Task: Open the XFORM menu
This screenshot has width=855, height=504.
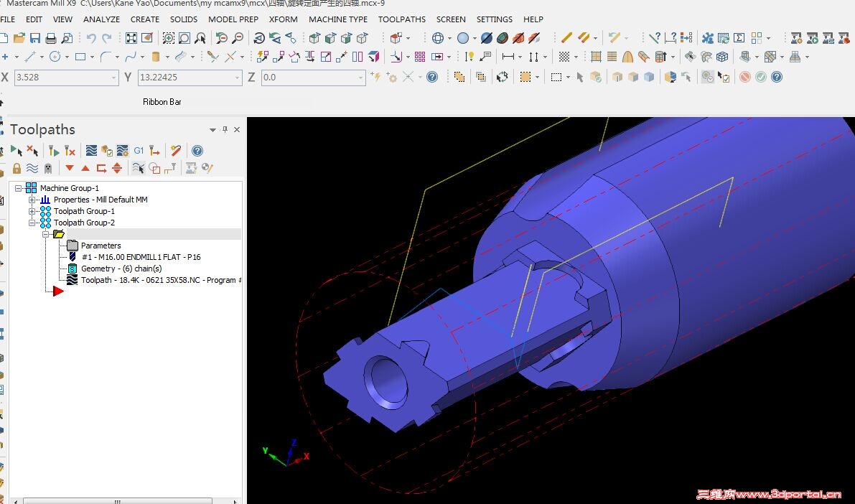Action: (283, 19)
